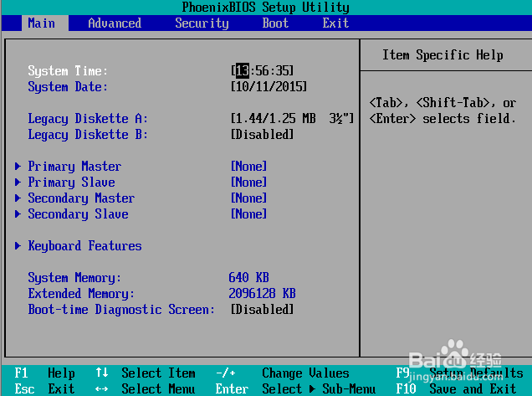This screenshot has width=532, height=396.
Task: Toggle Boot-time Diagnostic Screen Disabled value
Action: [x=262, y=310]
